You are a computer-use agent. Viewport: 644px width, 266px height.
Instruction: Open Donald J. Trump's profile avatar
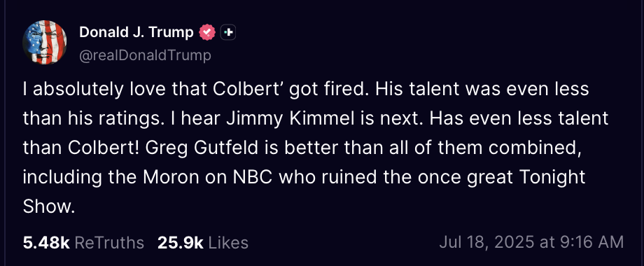[44, 42]
